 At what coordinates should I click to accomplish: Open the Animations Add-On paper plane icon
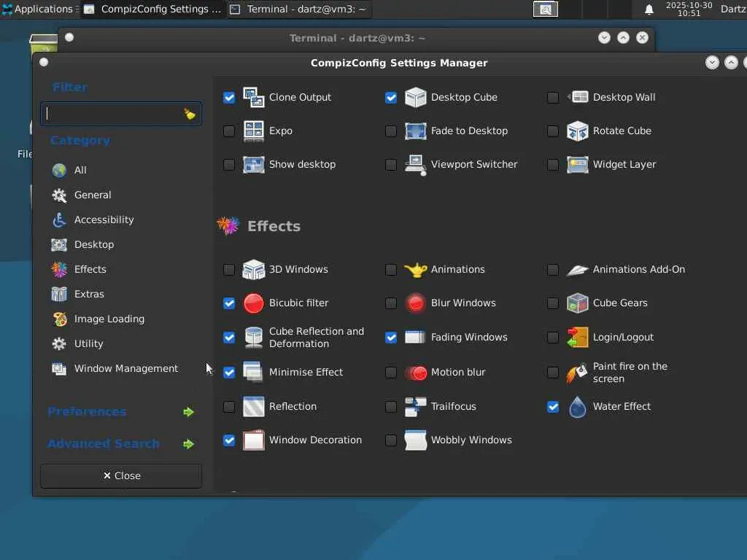tap(578, 270)
